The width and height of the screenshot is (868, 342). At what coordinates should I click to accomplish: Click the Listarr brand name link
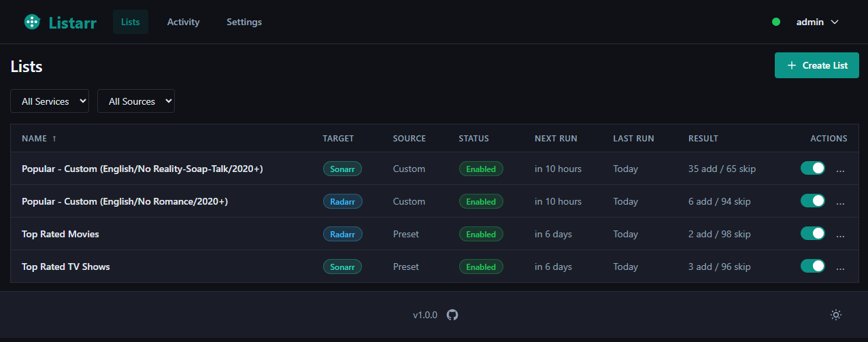73,22
